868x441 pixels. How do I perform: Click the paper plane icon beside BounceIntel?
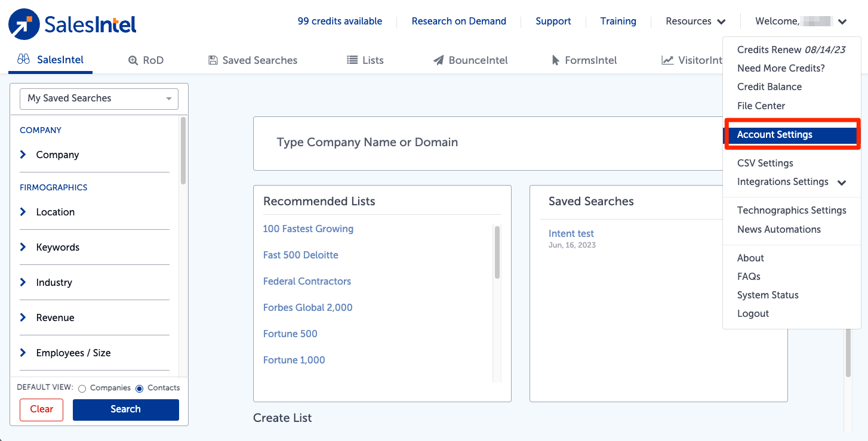(x=439, y=60)
